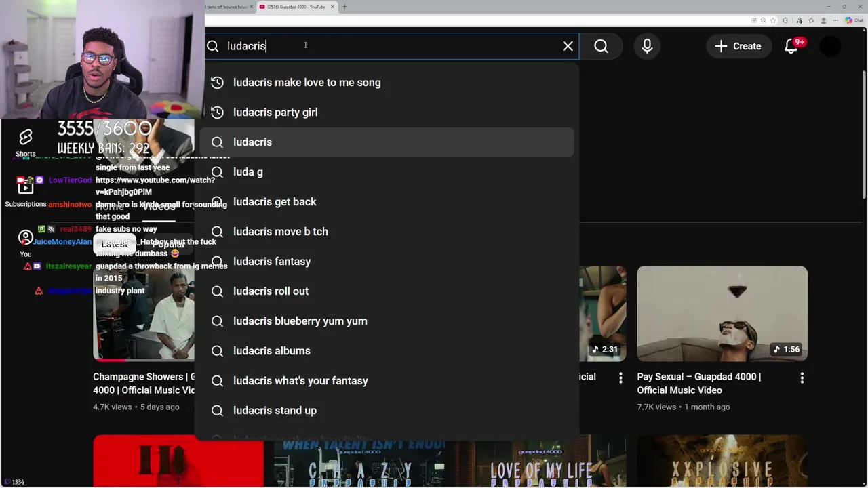Open Champagne Showers video title
Viewport: 868px width, 488px height.
click(144, 384)
